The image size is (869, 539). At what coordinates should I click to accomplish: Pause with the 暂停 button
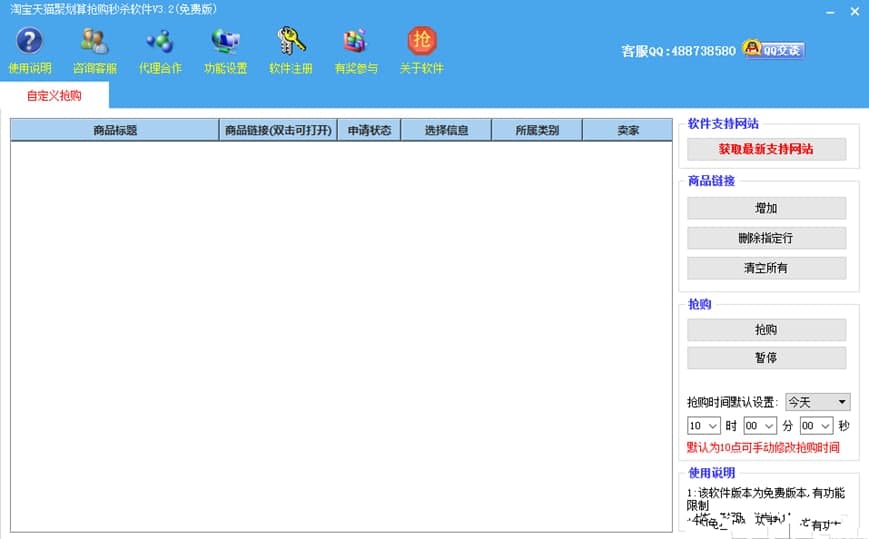tap(766, 358)
